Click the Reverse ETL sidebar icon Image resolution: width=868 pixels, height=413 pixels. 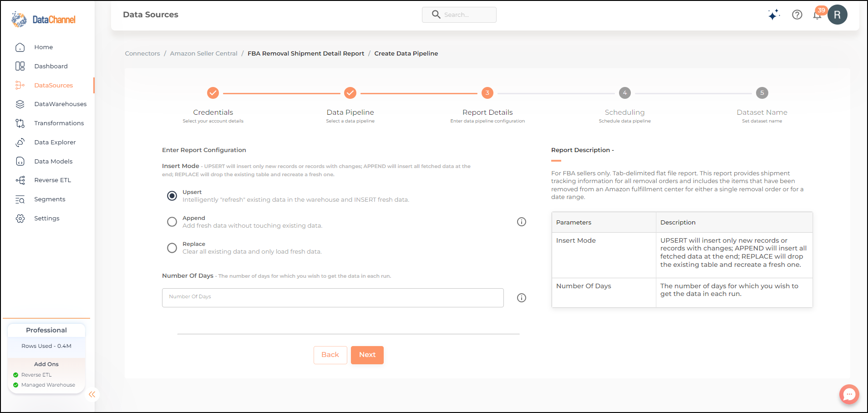(20, 180)
